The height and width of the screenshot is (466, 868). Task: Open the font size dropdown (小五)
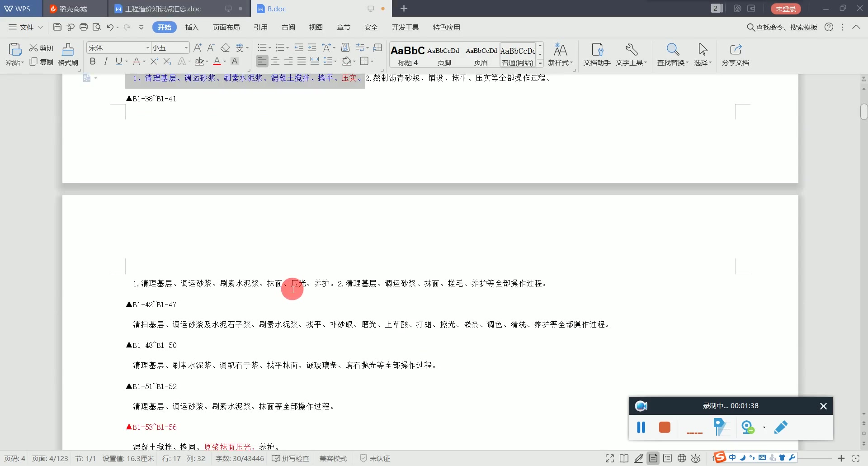186,48
